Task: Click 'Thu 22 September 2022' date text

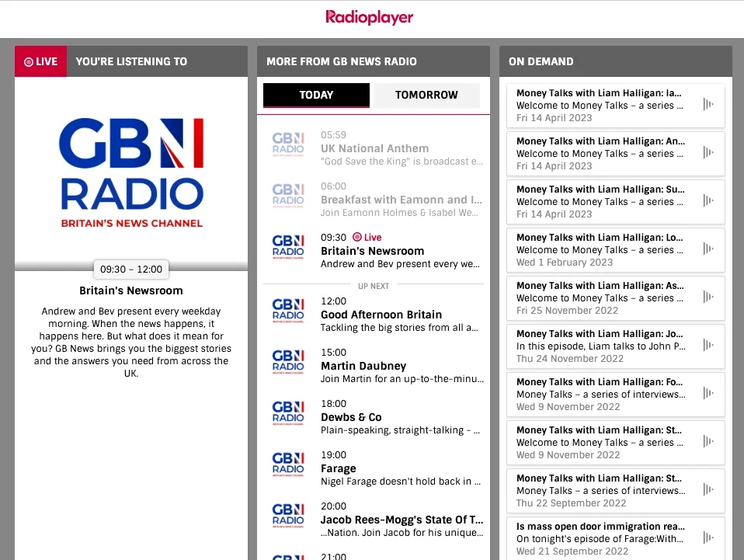Action: (x=572, y=503)
